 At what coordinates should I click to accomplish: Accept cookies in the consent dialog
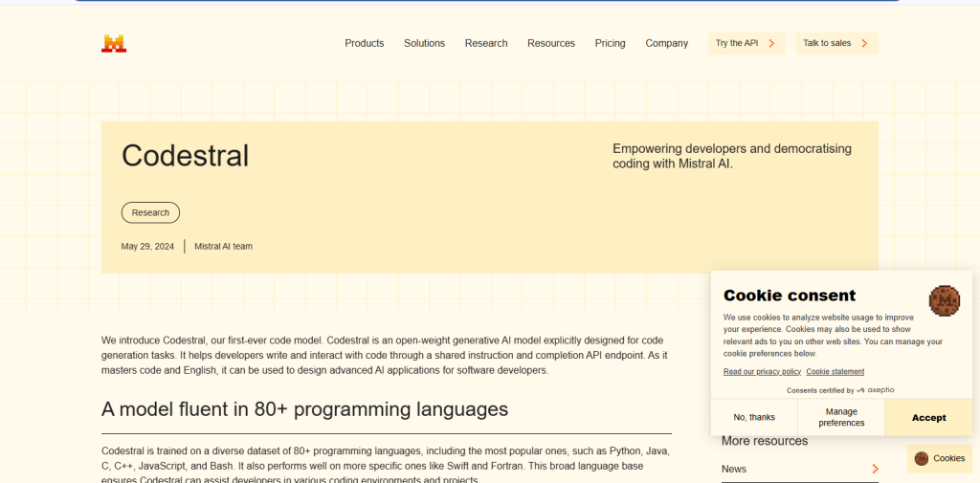coord(928,418)
